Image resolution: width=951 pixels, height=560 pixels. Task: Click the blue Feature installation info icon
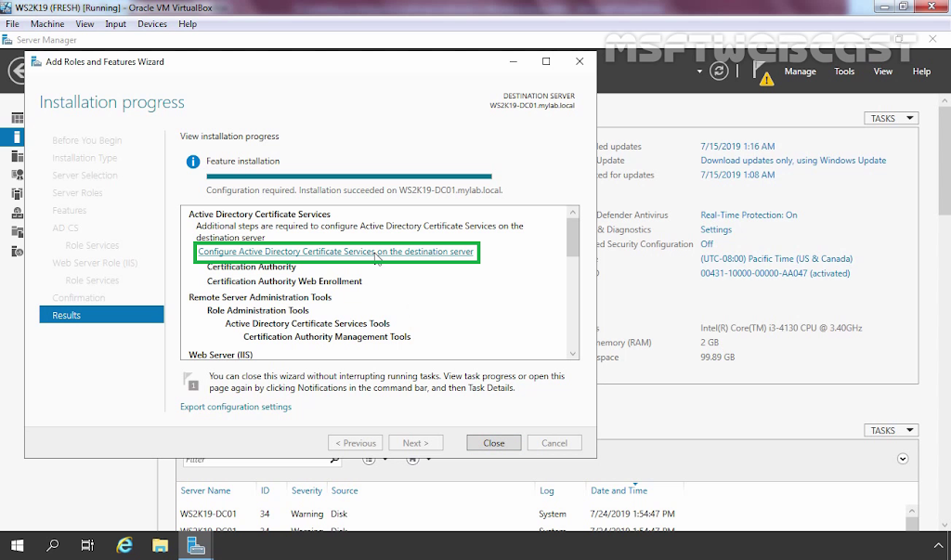[193, 162]
